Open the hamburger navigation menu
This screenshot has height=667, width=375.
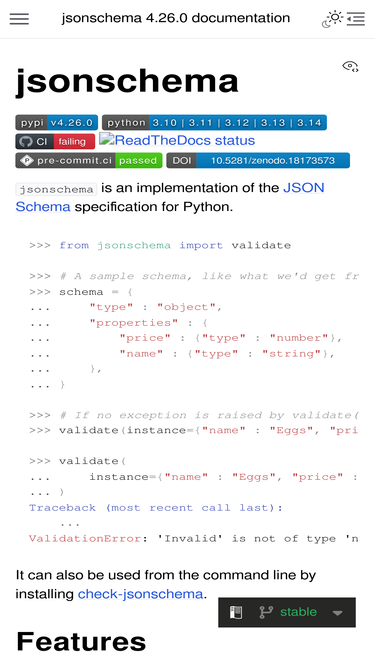pos(19,19)
